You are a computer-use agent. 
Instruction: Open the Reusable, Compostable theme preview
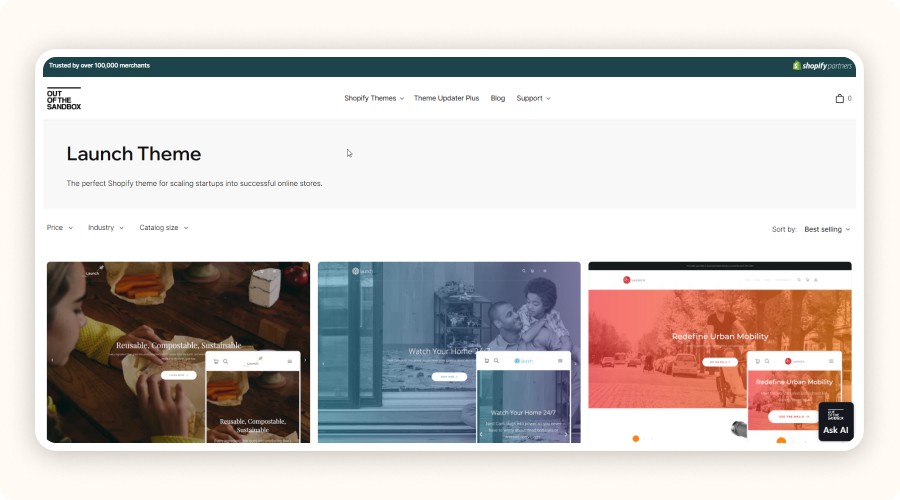(x=179, y=352)
